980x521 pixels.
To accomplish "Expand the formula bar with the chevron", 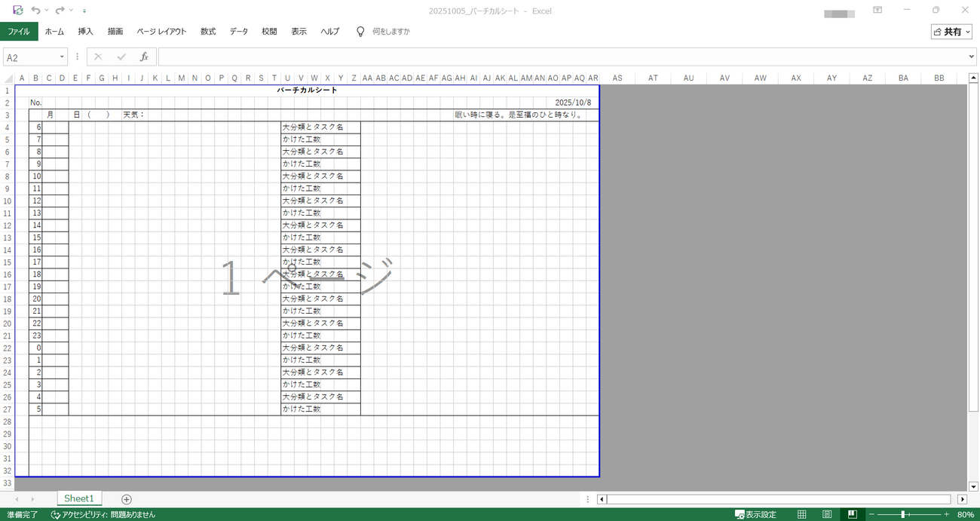I will coord(971,57).
